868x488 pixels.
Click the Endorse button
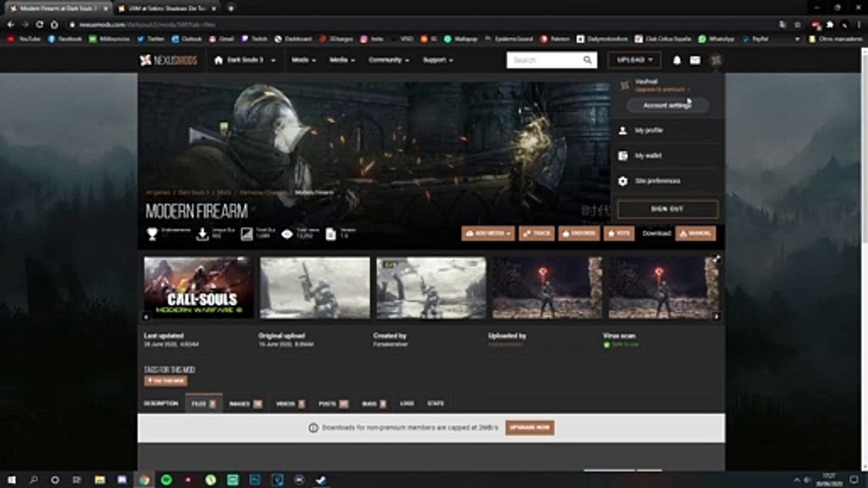click(x=578, y=234)
